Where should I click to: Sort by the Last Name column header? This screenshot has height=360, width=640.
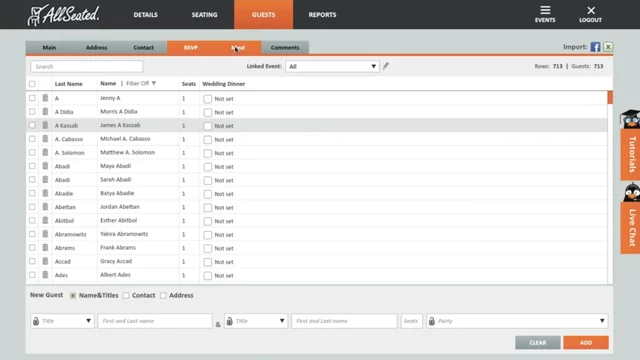point(69,84)
